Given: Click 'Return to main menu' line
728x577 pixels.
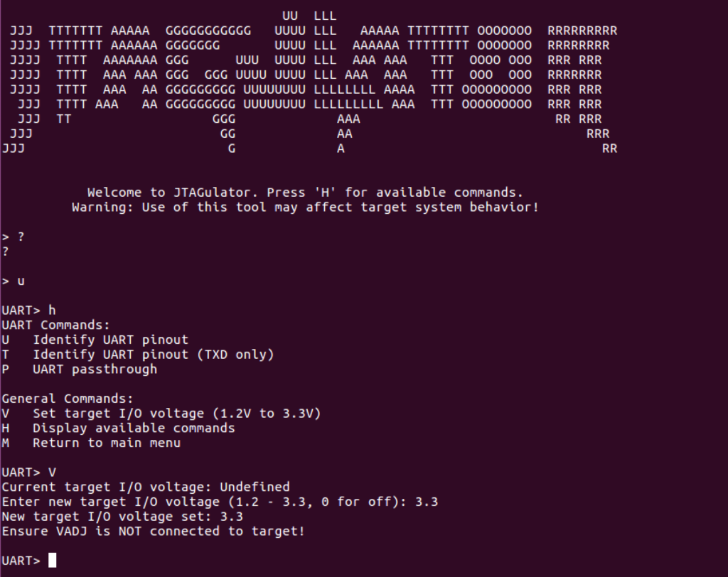Looking at the screenshot, I should pos(91,443).
